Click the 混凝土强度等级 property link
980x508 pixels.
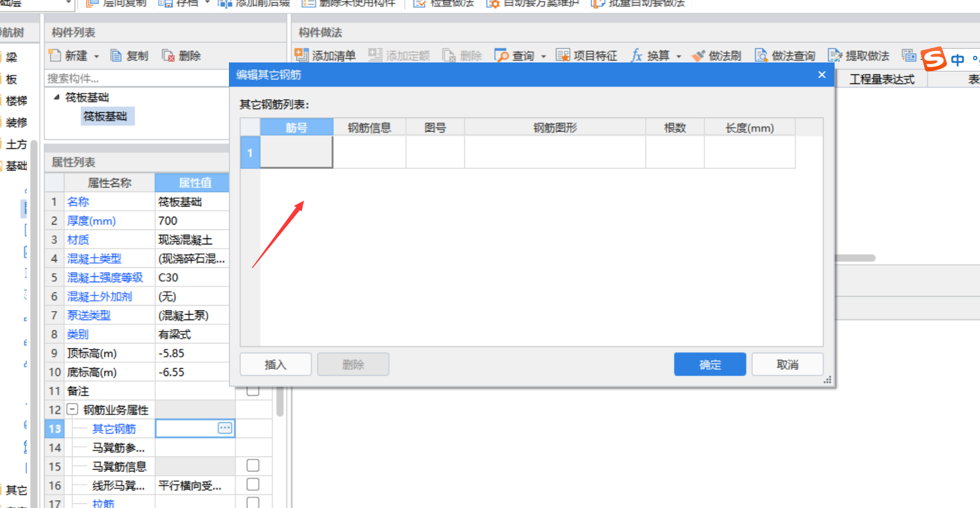105,277
